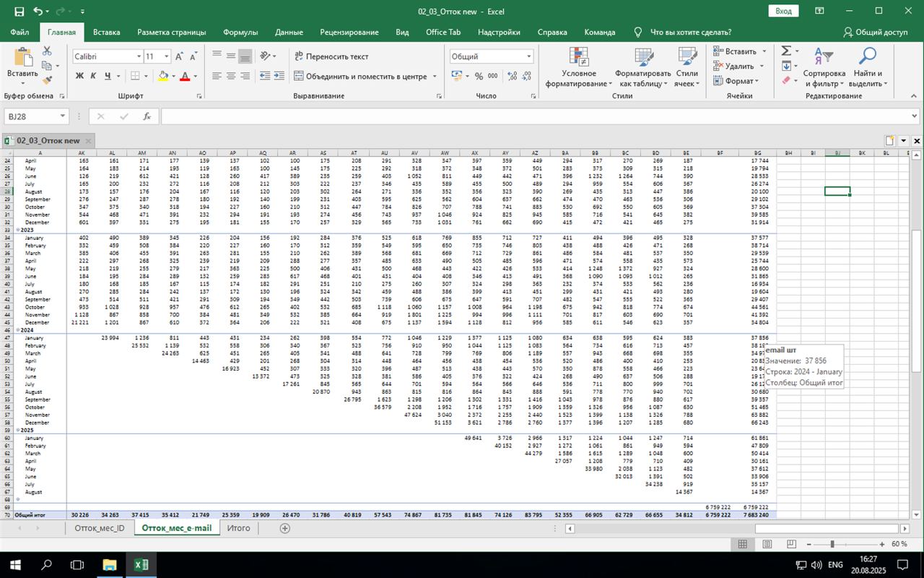The image size is (924, 578).
Task: Click the increase font size icon
Action: pyautogui.click(x=180, y=56)
